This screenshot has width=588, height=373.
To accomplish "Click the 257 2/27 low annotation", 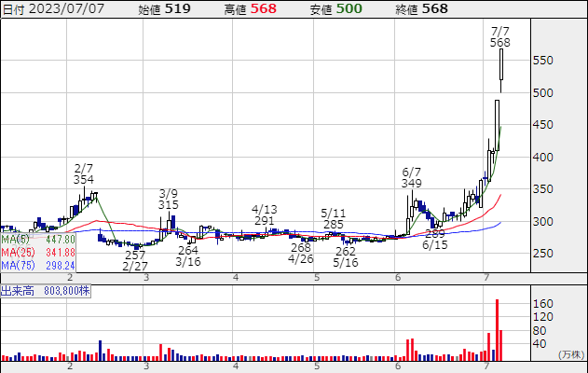I will click(x=135, y=261).
